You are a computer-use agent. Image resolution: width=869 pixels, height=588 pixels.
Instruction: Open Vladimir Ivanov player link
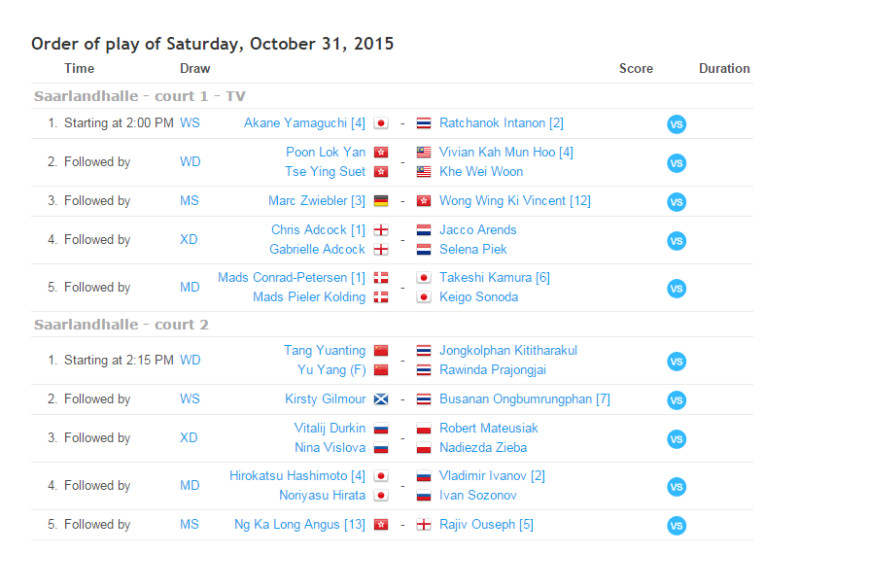(492, 476)
